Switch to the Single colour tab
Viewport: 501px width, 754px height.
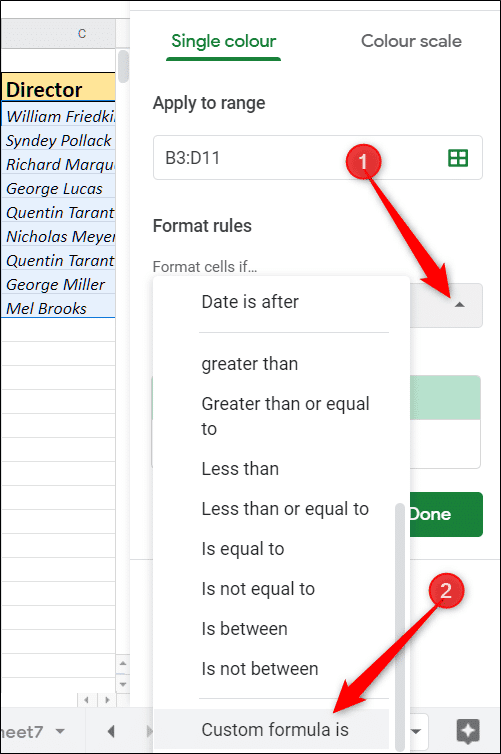pyautogui.click(x=224, y=41)
